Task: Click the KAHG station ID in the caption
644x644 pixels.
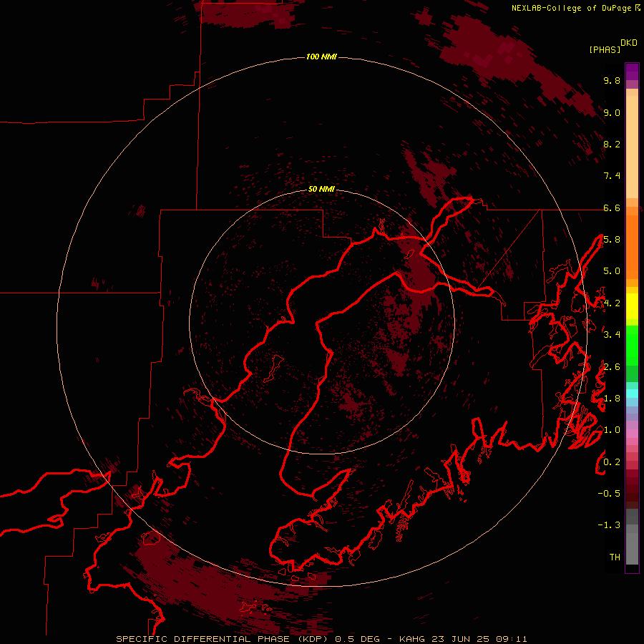Action: tap(413, 639)
